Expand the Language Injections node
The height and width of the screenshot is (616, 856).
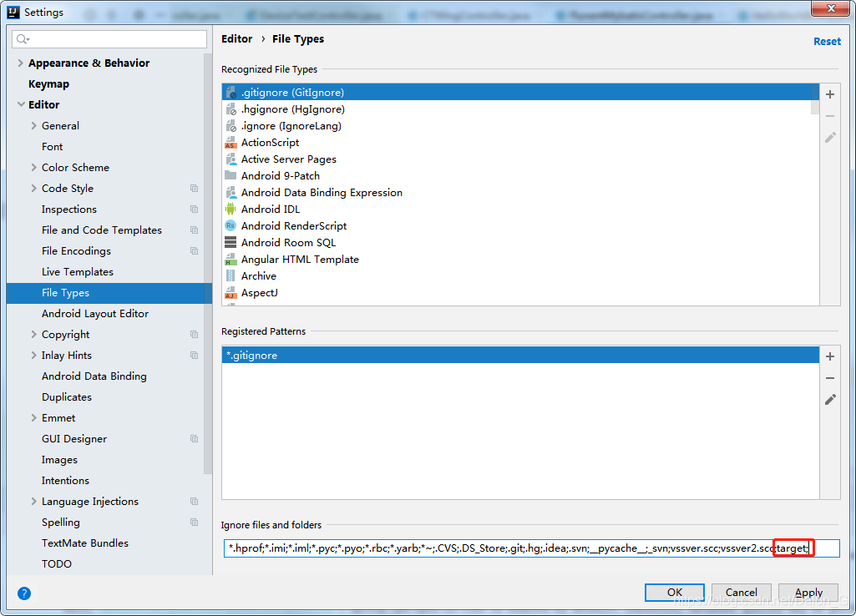click(34, 502)
